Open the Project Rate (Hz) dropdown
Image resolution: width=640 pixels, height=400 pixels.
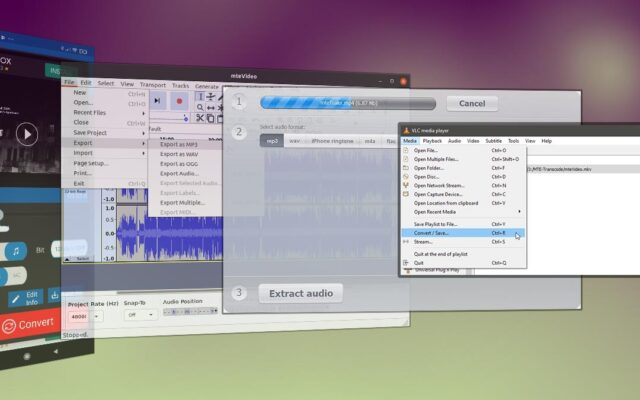pos(85,316)
